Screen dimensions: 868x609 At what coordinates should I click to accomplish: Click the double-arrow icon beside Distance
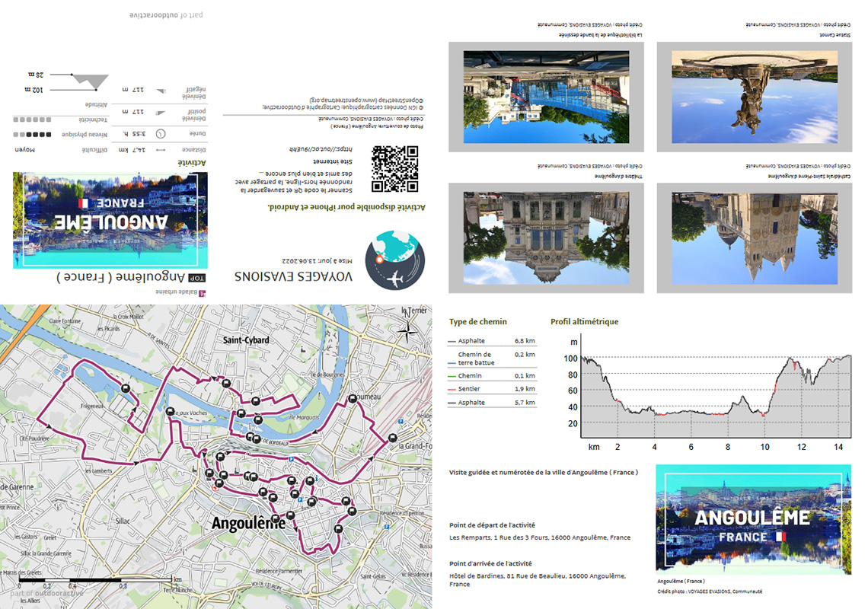point(161,150)
